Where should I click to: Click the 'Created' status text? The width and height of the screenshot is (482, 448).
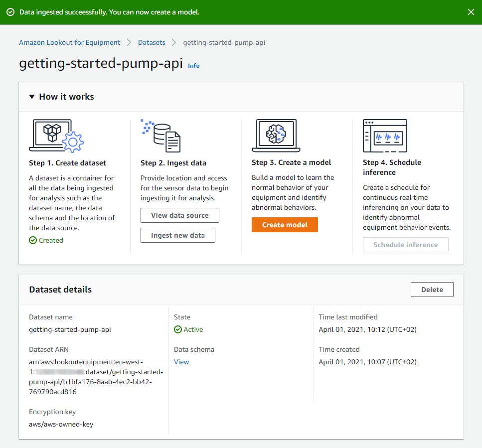51,240
